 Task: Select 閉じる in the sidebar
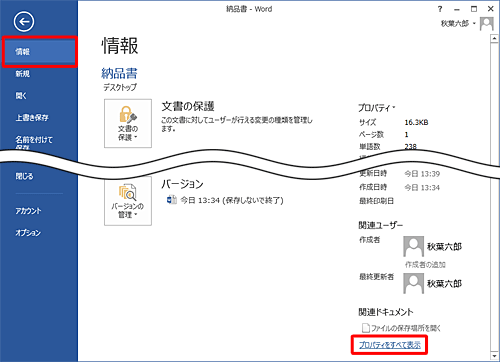(x=24, y=176)
